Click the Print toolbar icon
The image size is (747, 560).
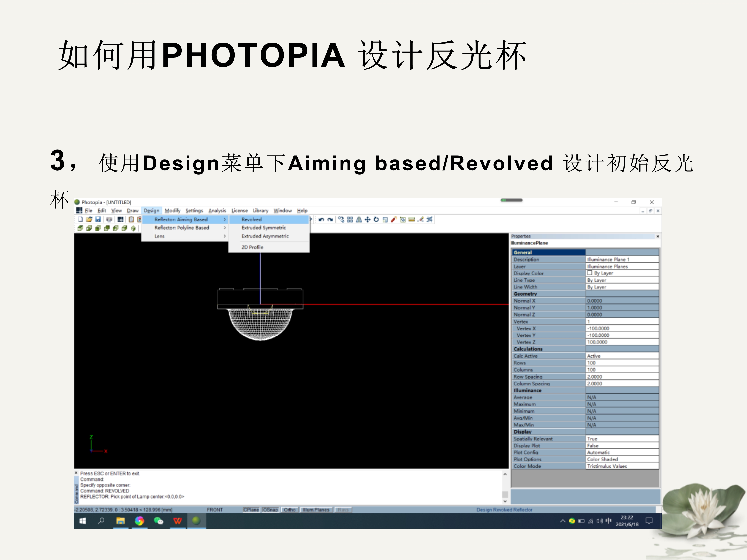[x=109, y=219]
